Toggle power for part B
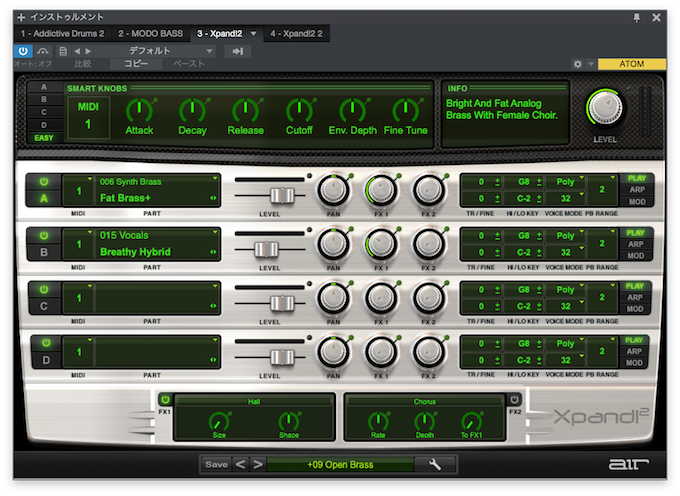Image resolution: width=680 pixels, height=496 pixels. pos(44,235)
